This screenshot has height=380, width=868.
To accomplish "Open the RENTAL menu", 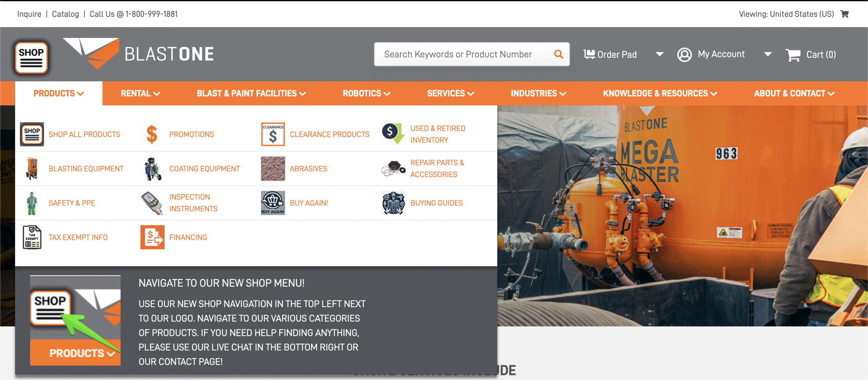I will pyautogui.click(x=140, y=93).
